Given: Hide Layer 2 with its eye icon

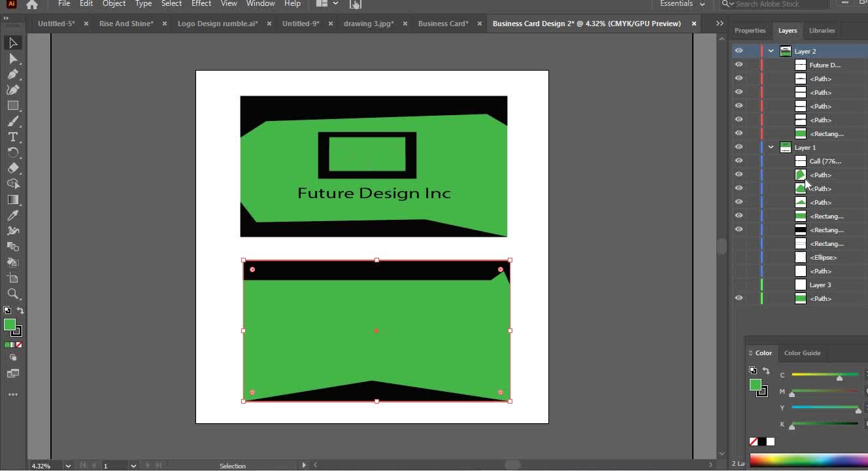Looking at the screenshot, I should pos(739,51).
